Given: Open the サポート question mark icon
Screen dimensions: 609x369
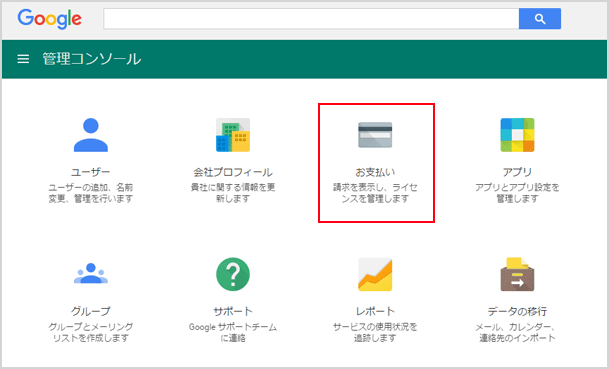Looking at the screenshot, I should tap(233, 274).
